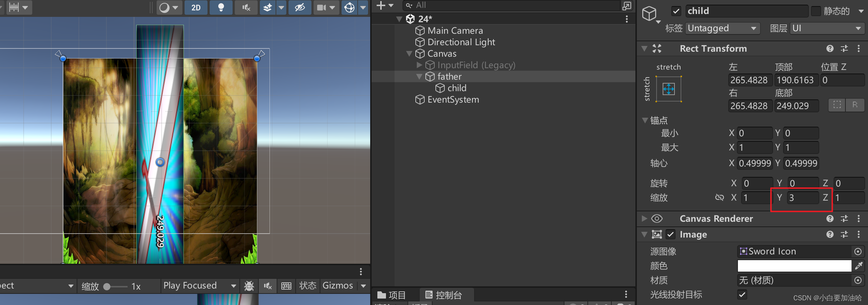This screenshot has height=305, width=868.
Task: Open scene 24* options menu
Action: [x=627, y=19]
